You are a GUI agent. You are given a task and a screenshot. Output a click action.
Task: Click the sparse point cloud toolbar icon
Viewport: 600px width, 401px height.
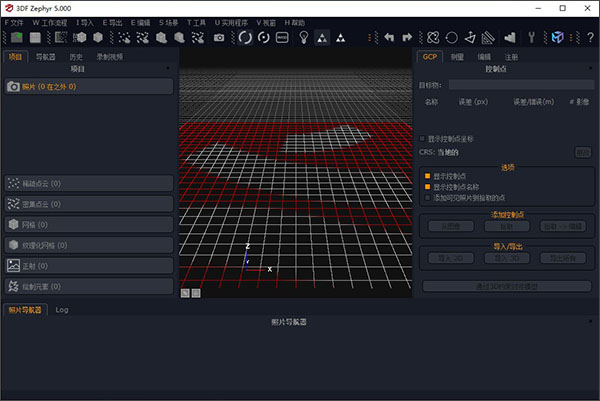(124, 37)
